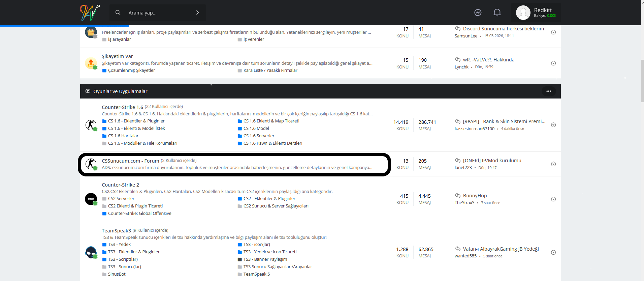Viewport: 644px width, 281px height.
Task: Go to CS2 Eklenti & Plugin Ticareti
Action: click(x=135, y=206)
